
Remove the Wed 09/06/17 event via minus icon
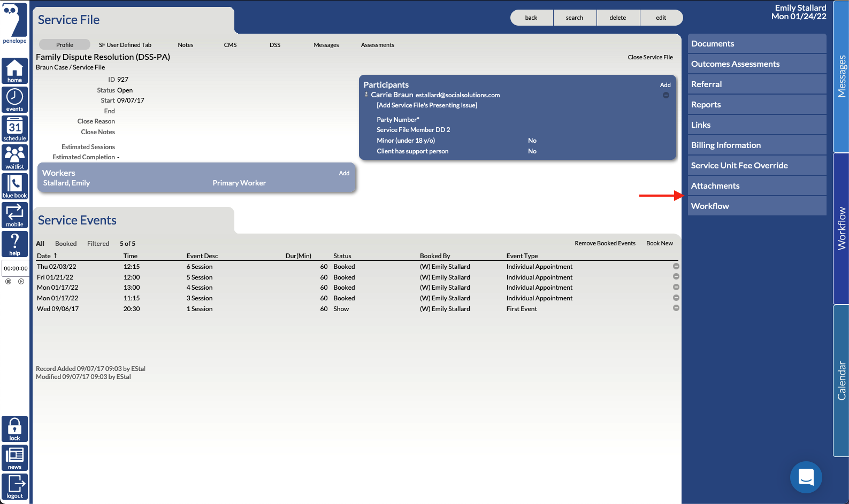pyautogui.click(x=676, y=308)
